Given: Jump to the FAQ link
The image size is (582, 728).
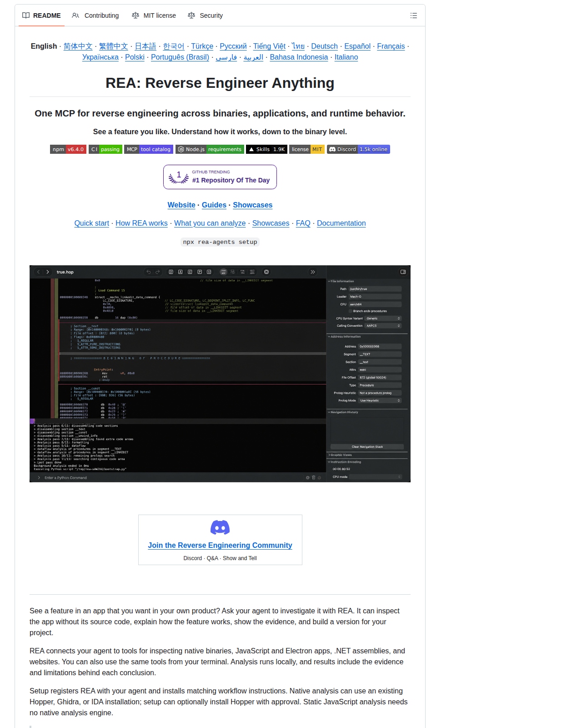Looking at the screenshot, I should coord(303,223).
